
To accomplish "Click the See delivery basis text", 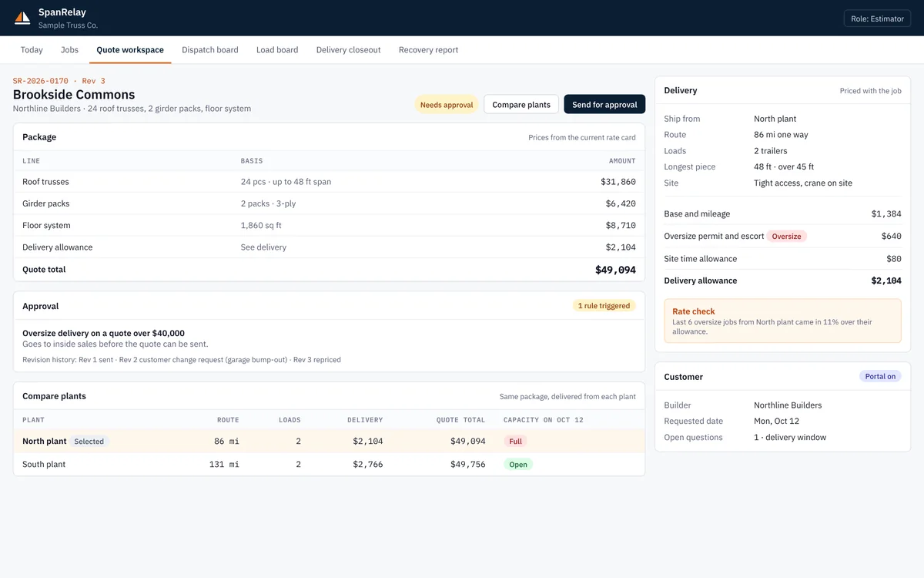I will click(263, 247).
